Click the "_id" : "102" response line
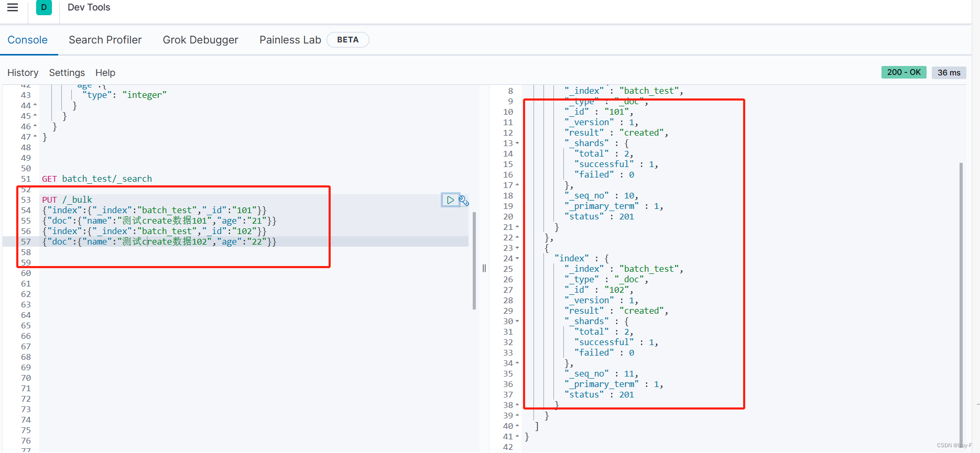The width and height of the screenshot is (980, 453). click(x=599, y=290)
